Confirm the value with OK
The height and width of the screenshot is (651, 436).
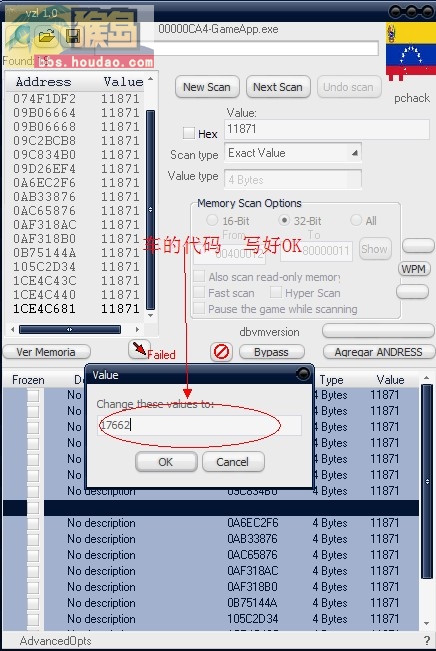point(166,462)
